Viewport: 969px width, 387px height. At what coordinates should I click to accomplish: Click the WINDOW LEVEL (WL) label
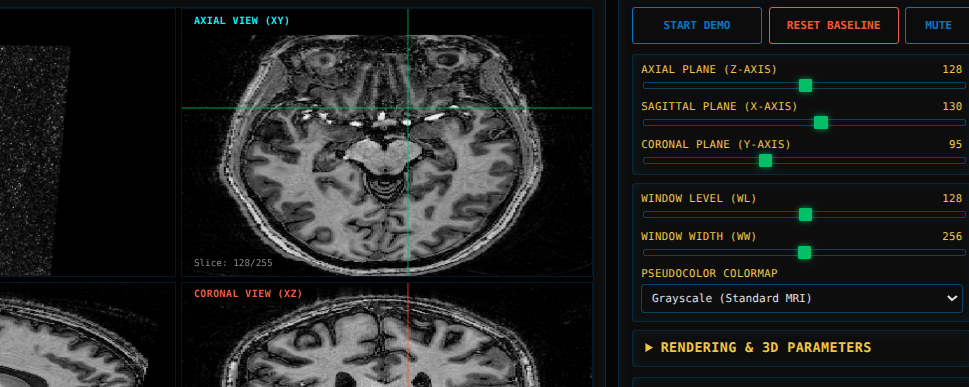(698, 198)
